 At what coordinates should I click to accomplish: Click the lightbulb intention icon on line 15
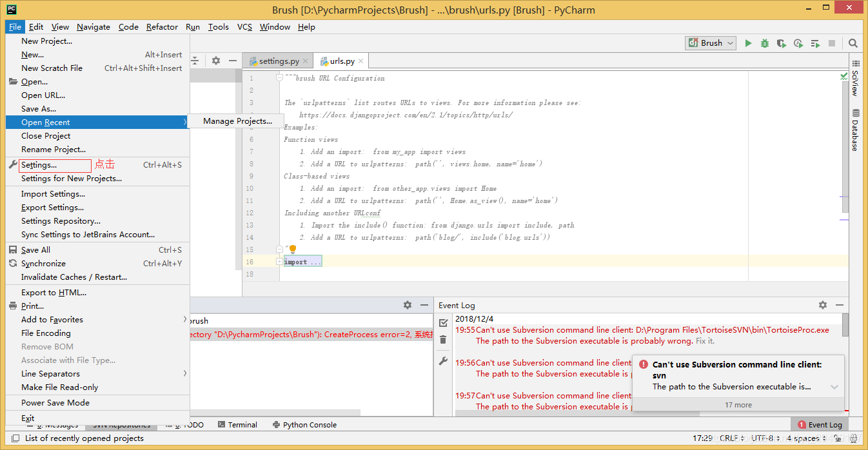pos(292,249)
